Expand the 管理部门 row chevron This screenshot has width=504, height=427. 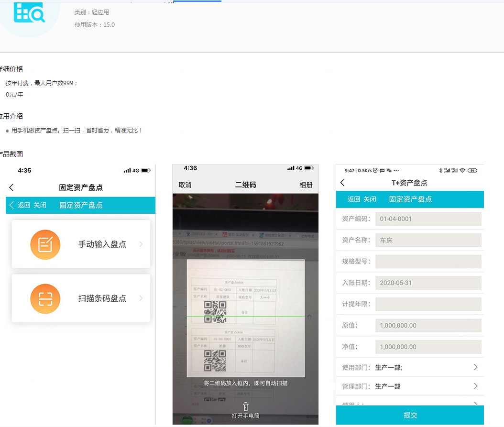click(476, 386)
